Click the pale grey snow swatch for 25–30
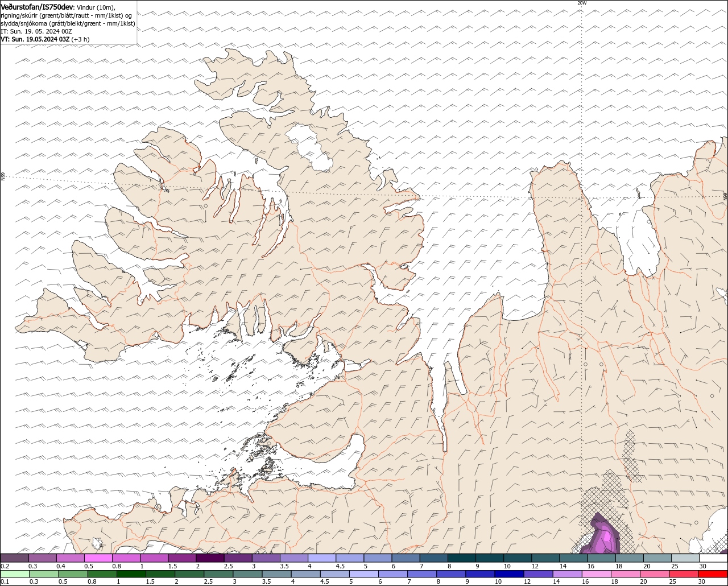 (685, 558)
